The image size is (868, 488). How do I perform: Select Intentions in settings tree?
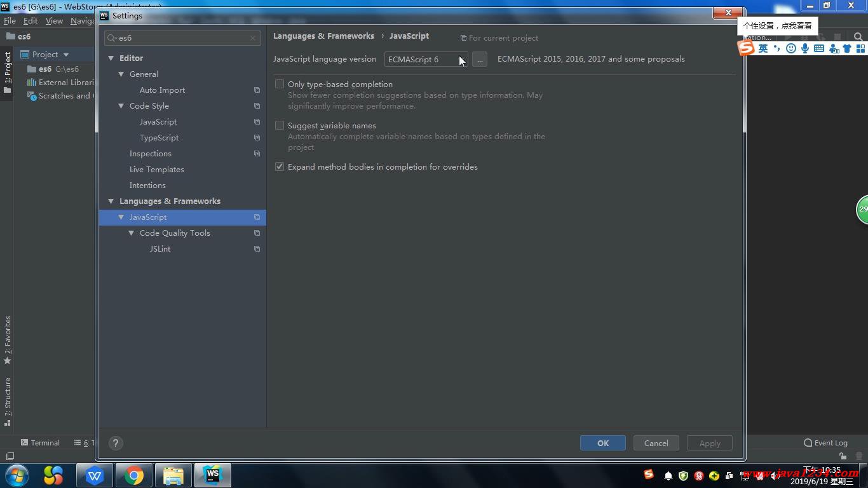(x=147, y=186)
